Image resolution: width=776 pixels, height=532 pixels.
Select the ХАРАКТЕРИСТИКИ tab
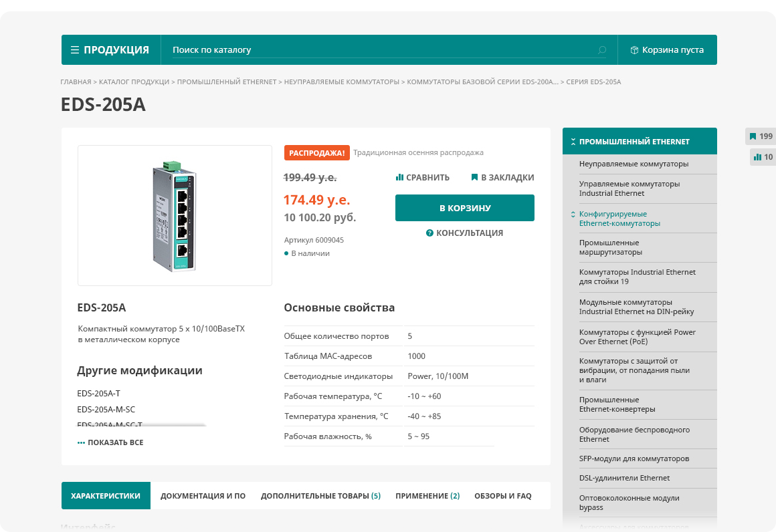tap(106, 495)
